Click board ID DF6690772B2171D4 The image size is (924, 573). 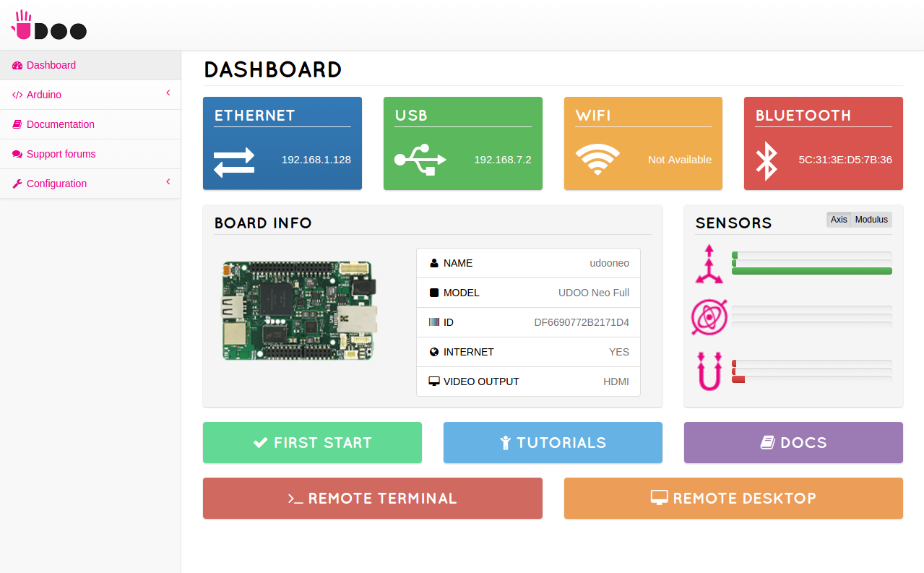(582, 322)
